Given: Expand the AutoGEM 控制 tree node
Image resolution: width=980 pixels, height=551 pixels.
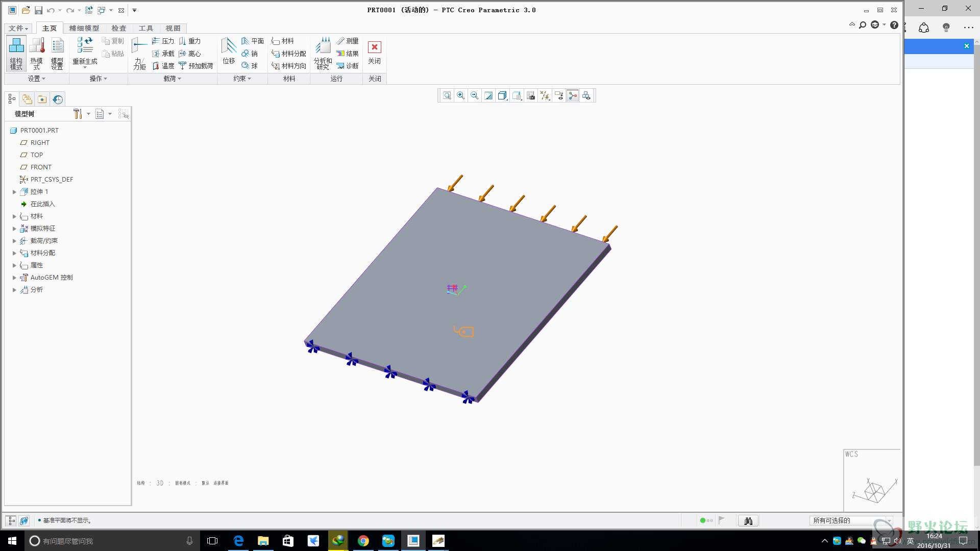Looking at the screenshot, I should pyautogui.click(x=14, y=278).
